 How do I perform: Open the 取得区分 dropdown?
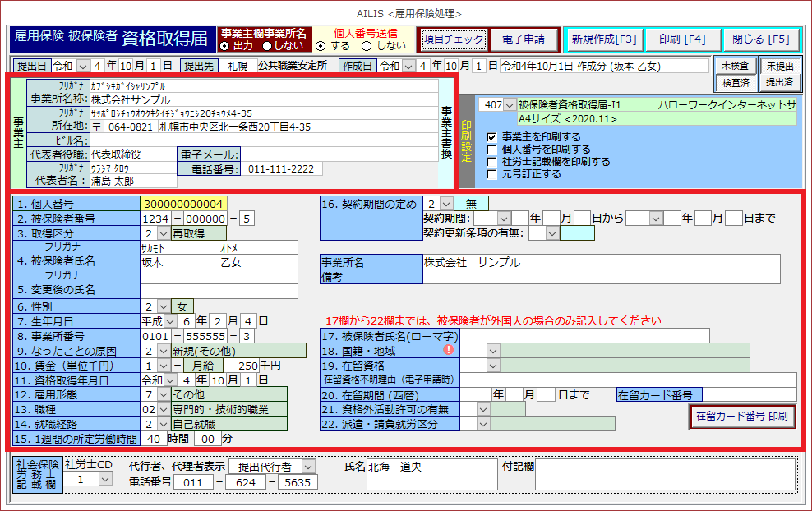162,233
